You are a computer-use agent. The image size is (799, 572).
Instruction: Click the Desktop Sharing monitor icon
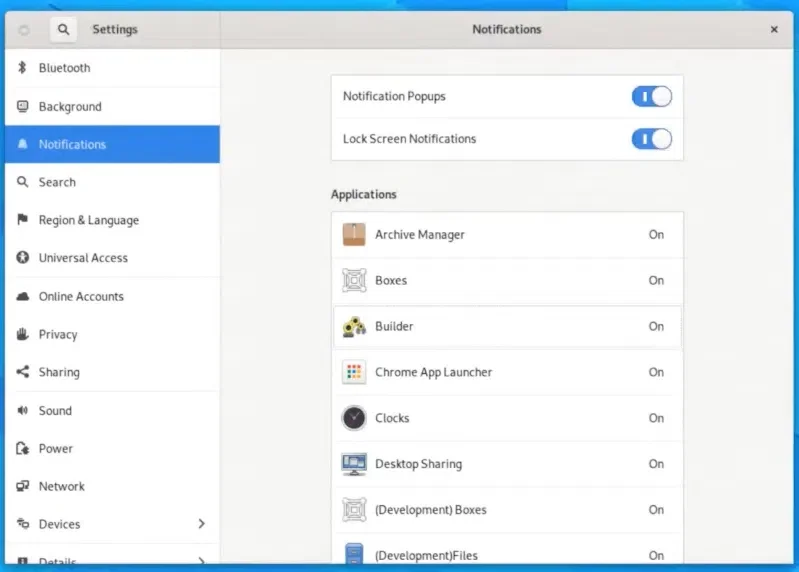pyautogui.click(x=354, y=464)
